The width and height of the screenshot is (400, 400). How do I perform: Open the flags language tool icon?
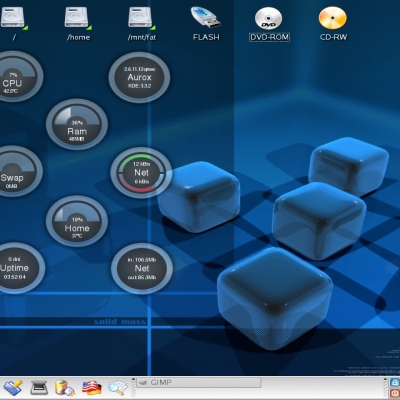[91, 388]
